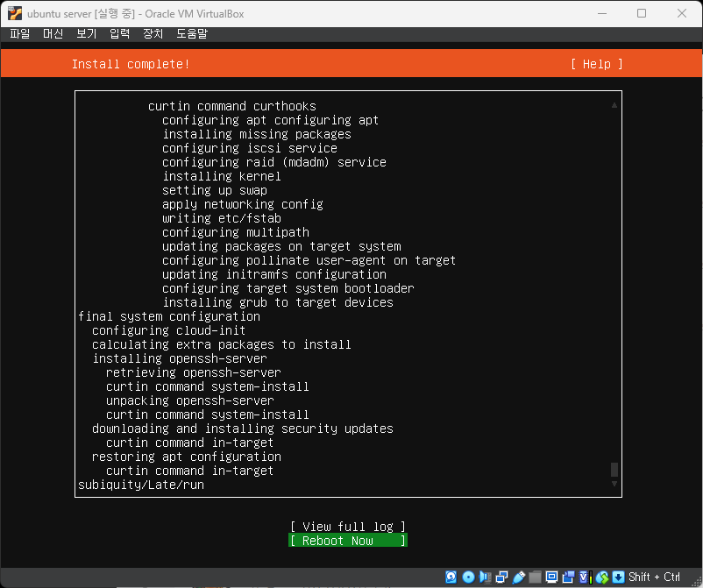Click the recording status icon
The image size is (703, 588).
point(568,577)
